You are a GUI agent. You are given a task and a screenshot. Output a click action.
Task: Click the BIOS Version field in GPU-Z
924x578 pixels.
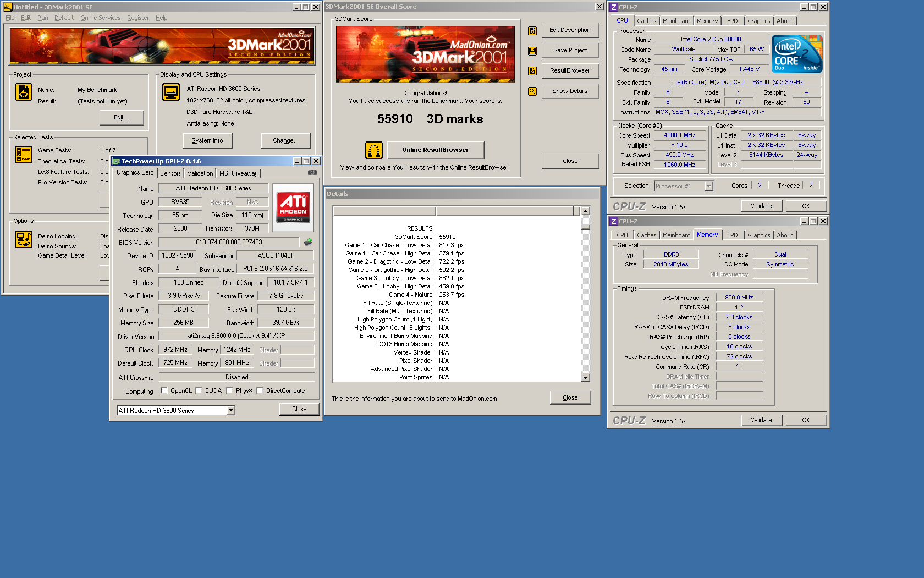(229, 242)
